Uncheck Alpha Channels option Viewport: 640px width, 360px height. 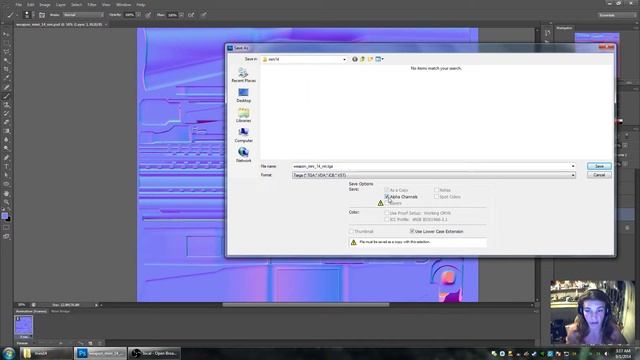[x=387, y=197]
